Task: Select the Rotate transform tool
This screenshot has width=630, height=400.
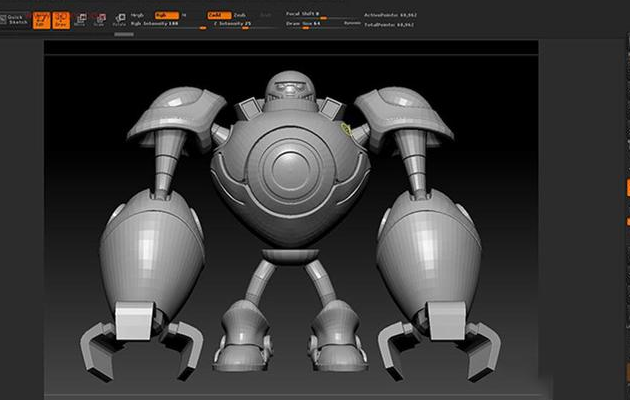Action: [x=119, y=20]
